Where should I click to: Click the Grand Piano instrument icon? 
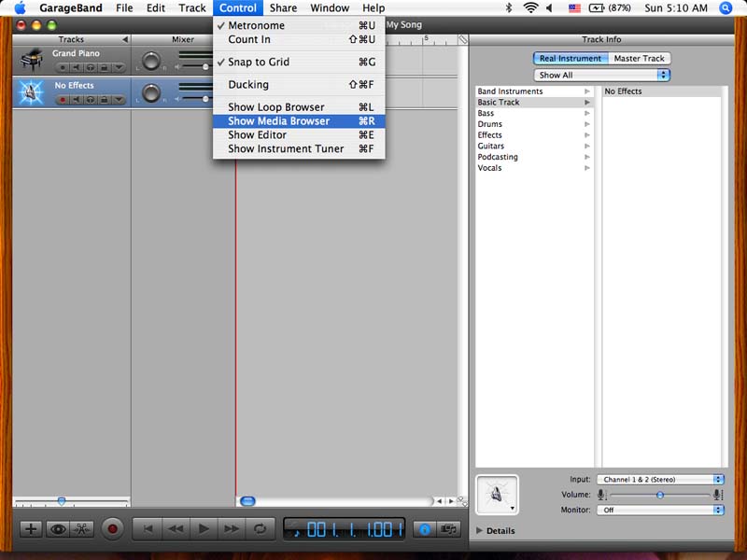pyautogui.click(x=32, y=61)
